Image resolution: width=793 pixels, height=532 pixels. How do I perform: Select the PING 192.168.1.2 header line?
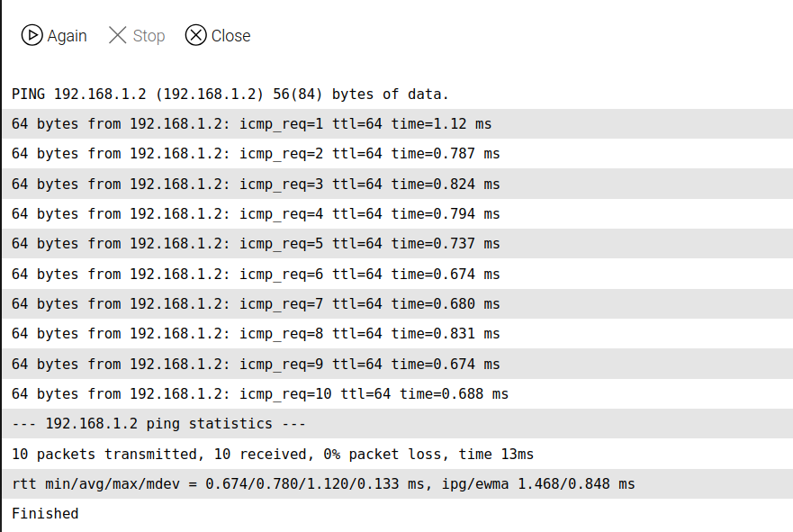coord(230,94)
